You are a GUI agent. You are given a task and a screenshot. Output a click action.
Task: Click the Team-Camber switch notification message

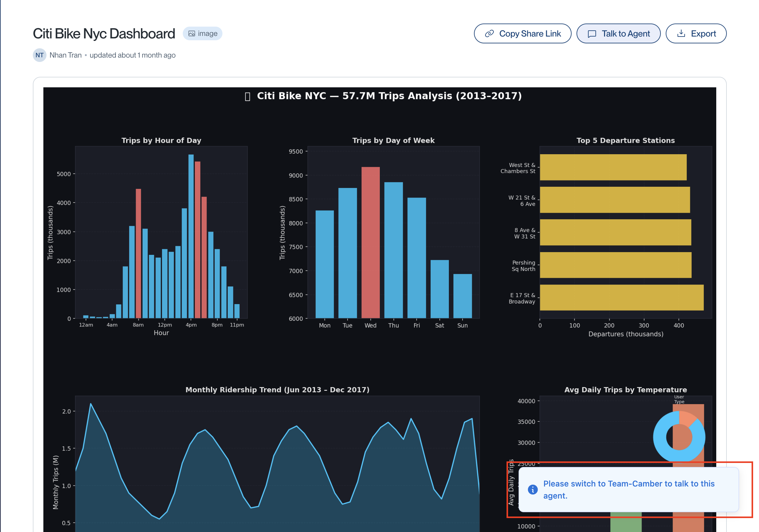click(629, 489)
